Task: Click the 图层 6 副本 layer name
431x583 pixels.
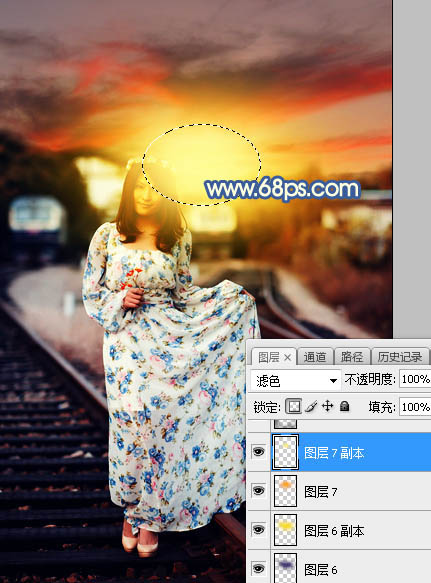Action: click(x=334, y=531)
